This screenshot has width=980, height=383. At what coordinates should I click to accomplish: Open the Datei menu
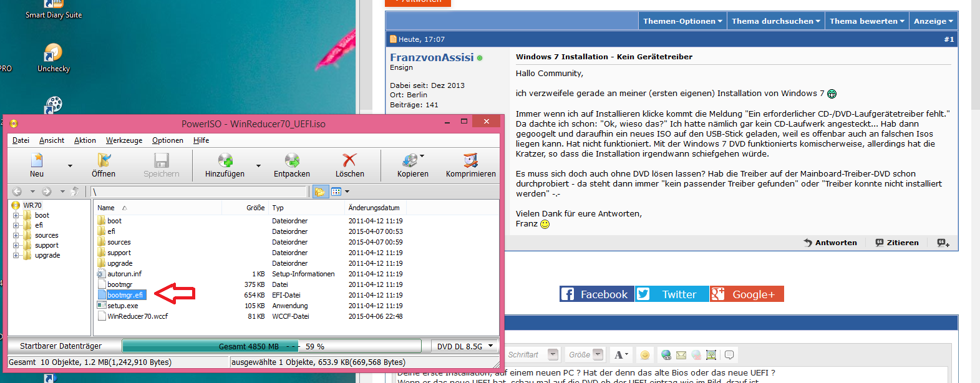pyautogui.click(x=21, y=140)
